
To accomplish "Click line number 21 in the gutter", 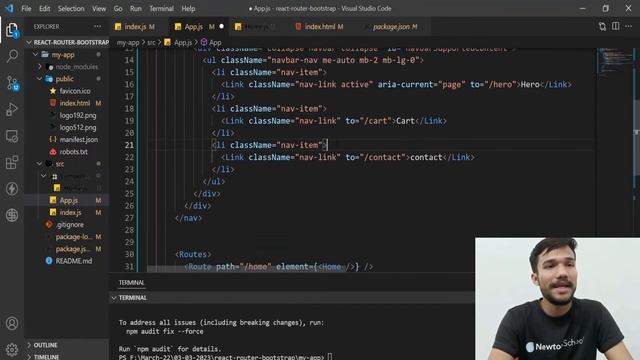I will click(129, 145).
